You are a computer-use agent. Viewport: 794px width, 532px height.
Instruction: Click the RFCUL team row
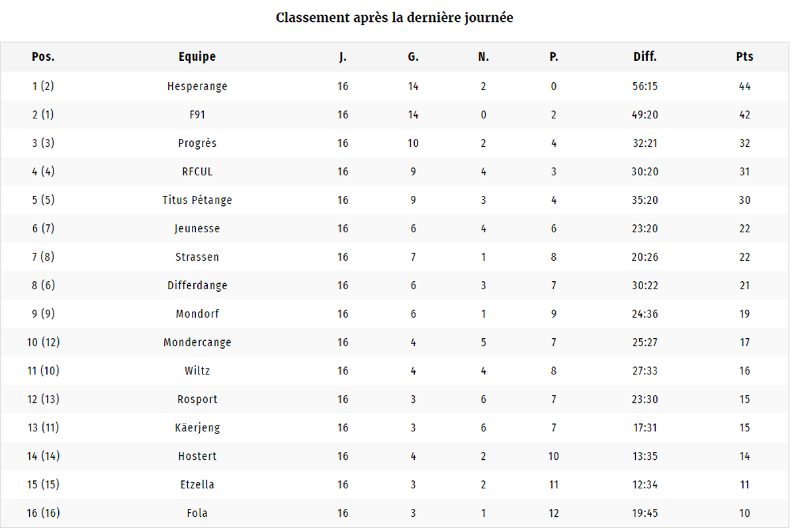(395, 171)
